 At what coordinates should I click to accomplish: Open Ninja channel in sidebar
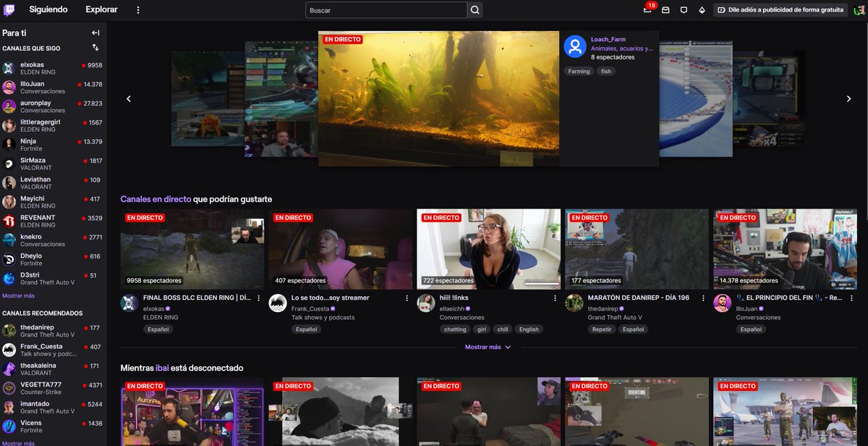(x=54, y=145)
